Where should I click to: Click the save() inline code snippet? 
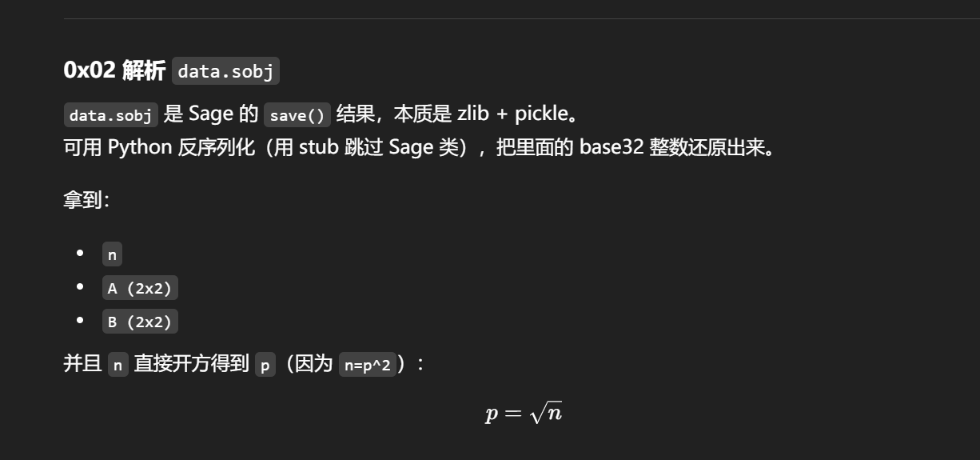[297, 115]
